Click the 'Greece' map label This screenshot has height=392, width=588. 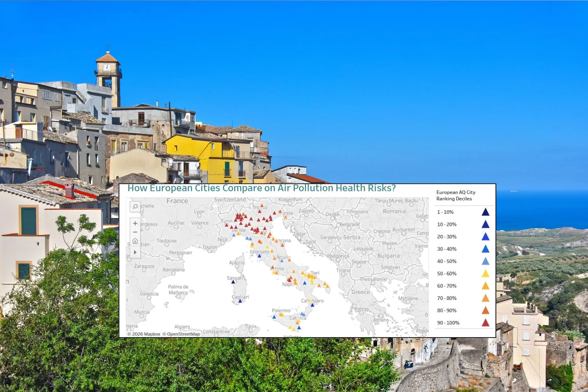tap(361, 292)
